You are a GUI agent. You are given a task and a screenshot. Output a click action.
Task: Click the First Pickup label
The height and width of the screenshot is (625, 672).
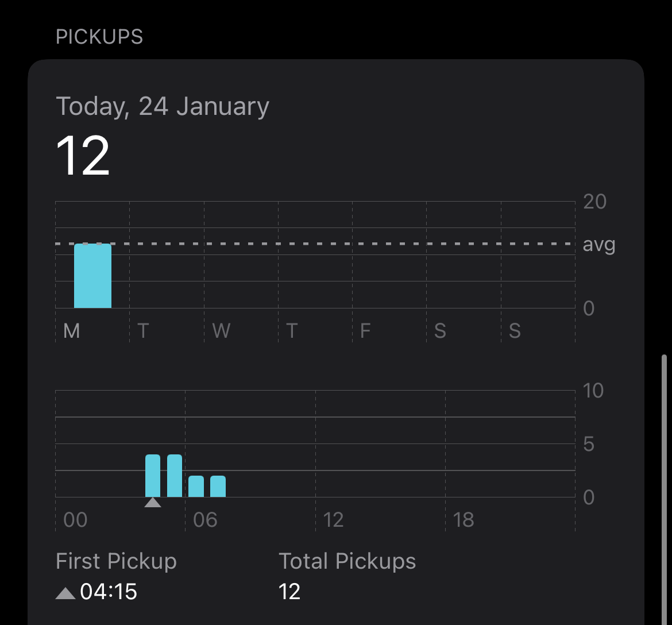[x=116, y=561]
